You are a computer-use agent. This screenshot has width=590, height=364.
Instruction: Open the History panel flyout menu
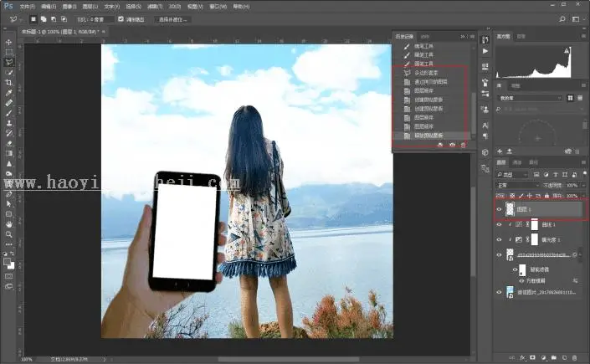point(472,37)
